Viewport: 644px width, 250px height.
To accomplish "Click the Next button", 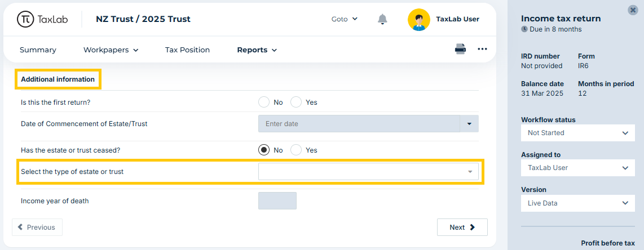I will coord(462,227).
